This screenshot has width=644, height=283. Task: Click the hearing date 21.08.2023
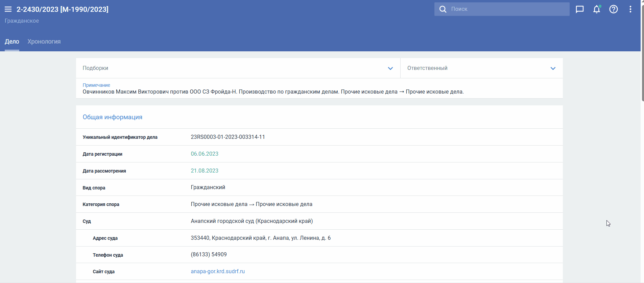point(205,171)
